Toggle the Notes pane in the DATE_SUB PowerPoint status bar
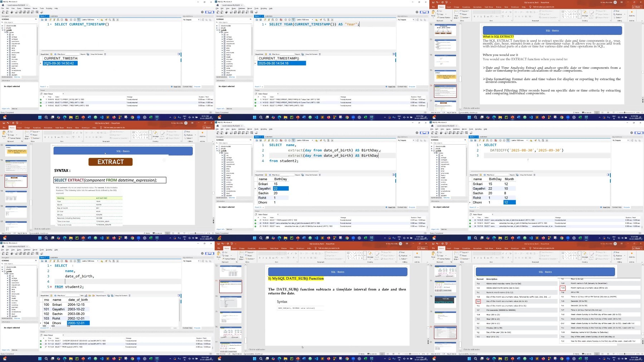This screenshot has height=362, width=644. point(361,354)
